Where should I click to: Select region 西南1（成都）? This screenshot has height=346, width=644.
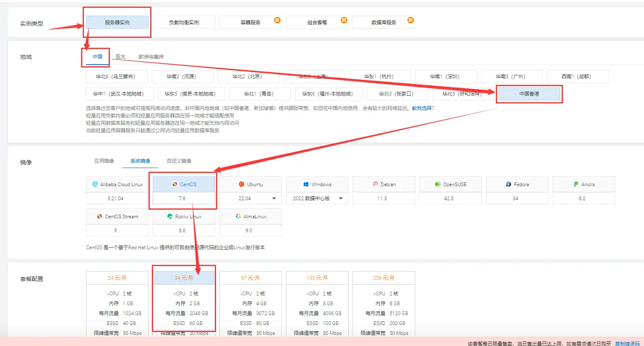(578, 77)
